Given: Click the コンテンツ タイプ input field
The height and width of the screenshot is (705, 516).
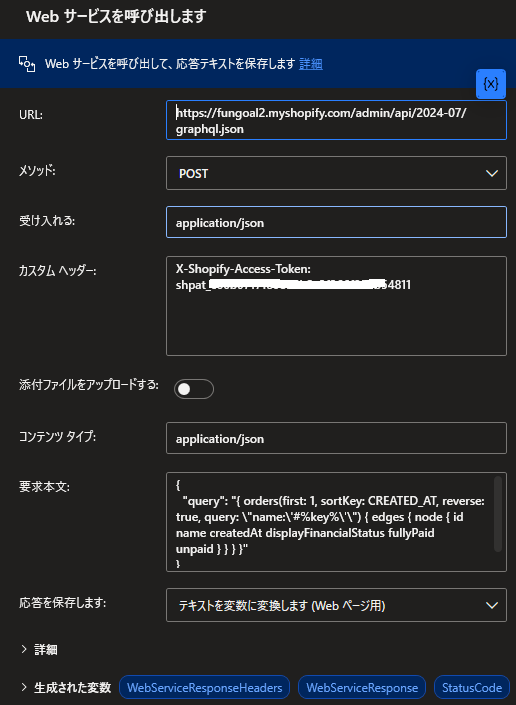Looking at the screenshot, I should (x=336, y=438).
